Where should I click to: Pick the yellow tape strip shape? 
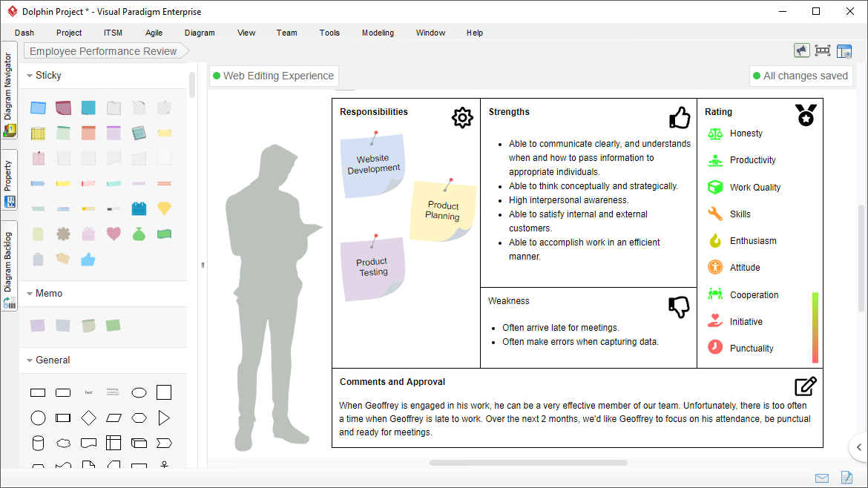click(x=63, y=183)
